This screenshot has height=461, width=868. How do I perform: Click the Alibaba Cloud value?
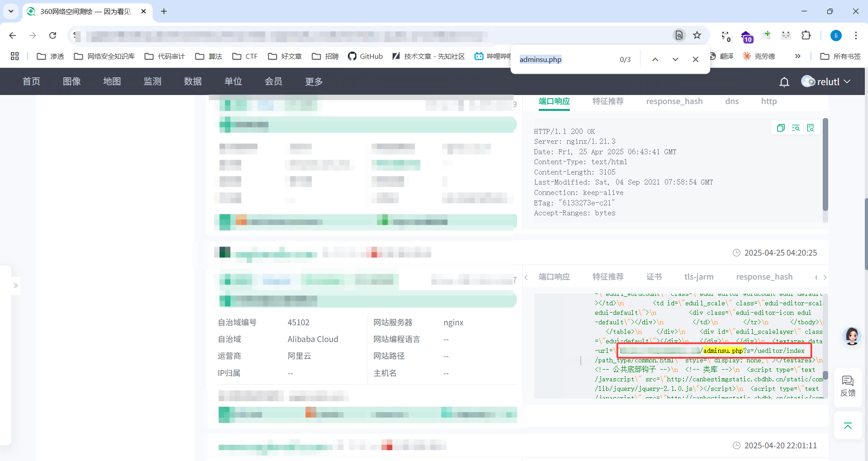[313, 339]
